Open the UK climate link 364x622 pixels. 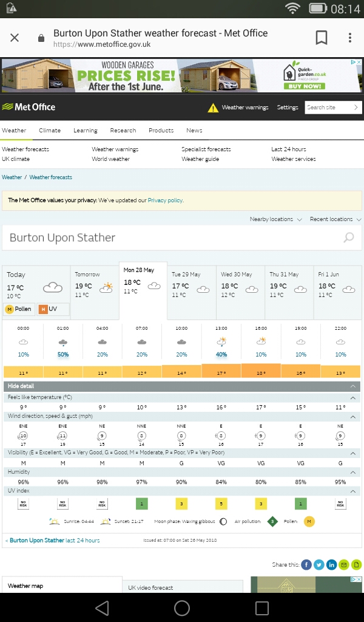[16, 159]
